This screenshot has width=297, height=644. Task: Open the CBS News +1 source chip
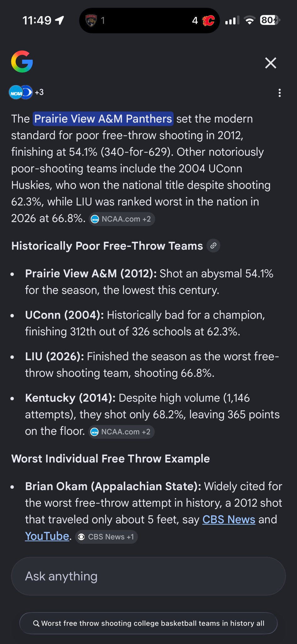pyautogui.click(x=107, y=537)
